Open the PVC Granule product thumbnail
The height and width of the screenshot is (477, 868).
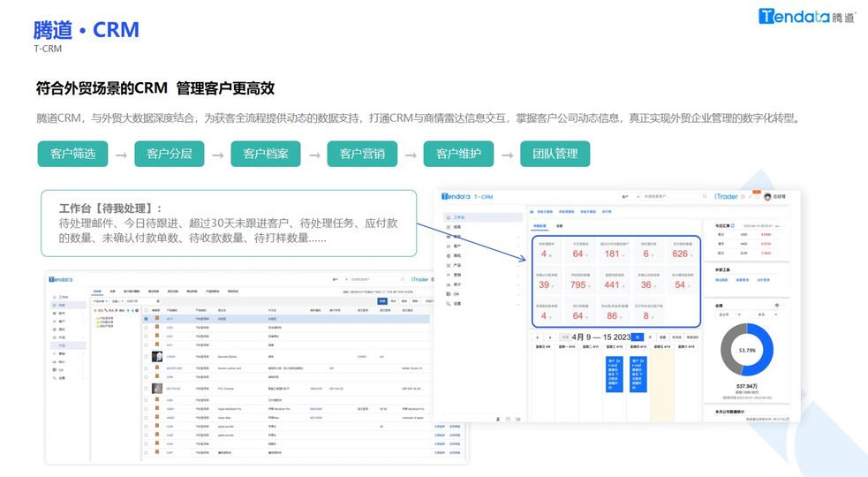pos(156,389)
